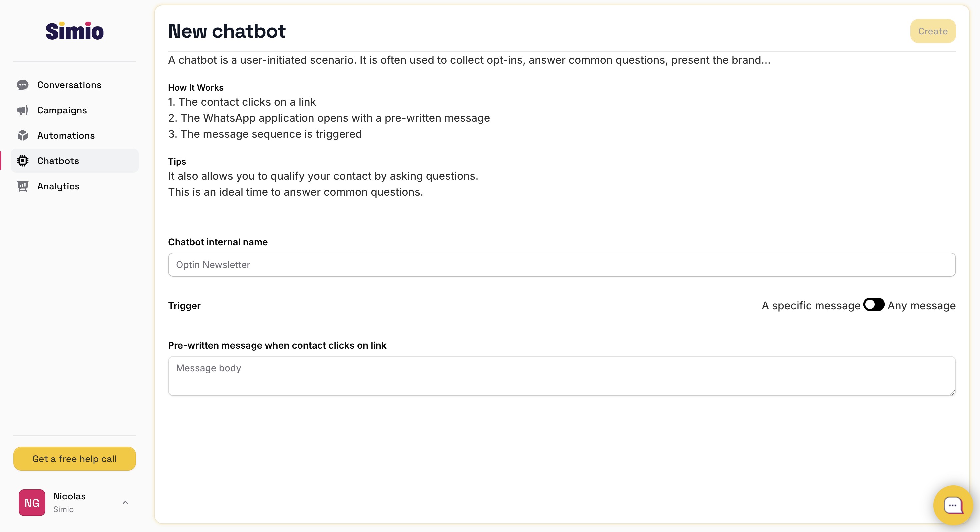Click the Conversations speech bubble icon
Viewport: 980px width, 532px height.
click(23, 85)
